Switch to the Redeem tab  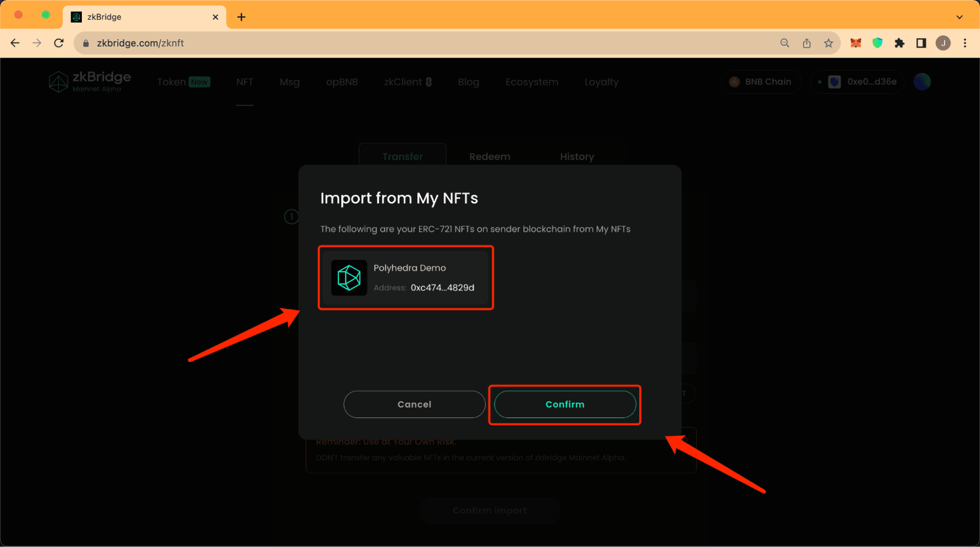[x=489, y=156]
